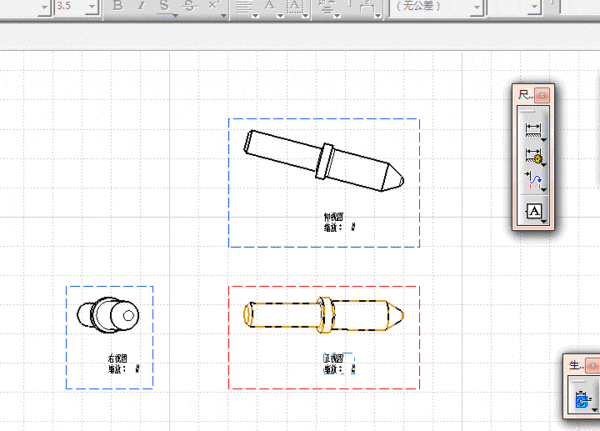The image size is (600, 431).
Task: Select the Dimensions tool in floating toolbar
Action: (x=533, y=130)
